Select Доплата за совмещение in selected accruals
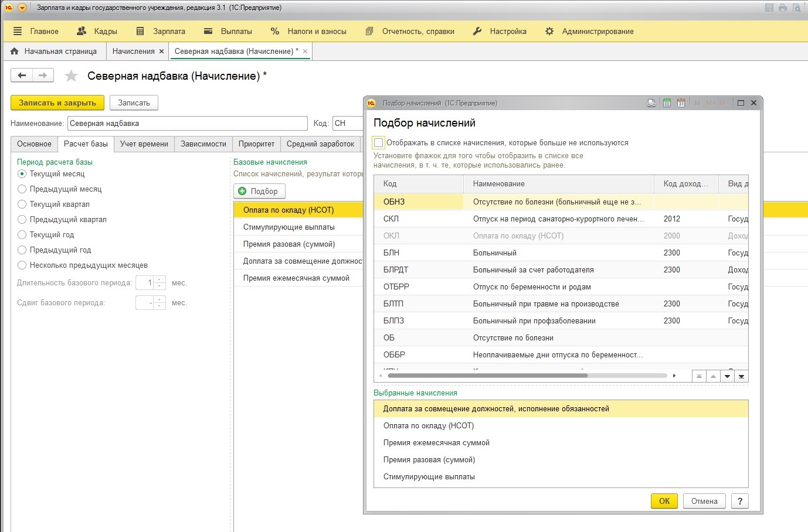 tap(561, 409)
